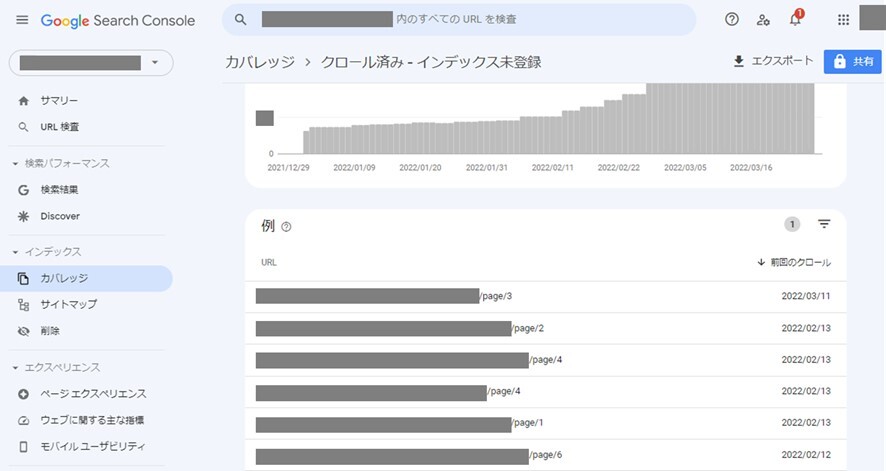Click the info icon next to 例
The height and width of the screenshot is (471, 886).
tap(287, 227)
